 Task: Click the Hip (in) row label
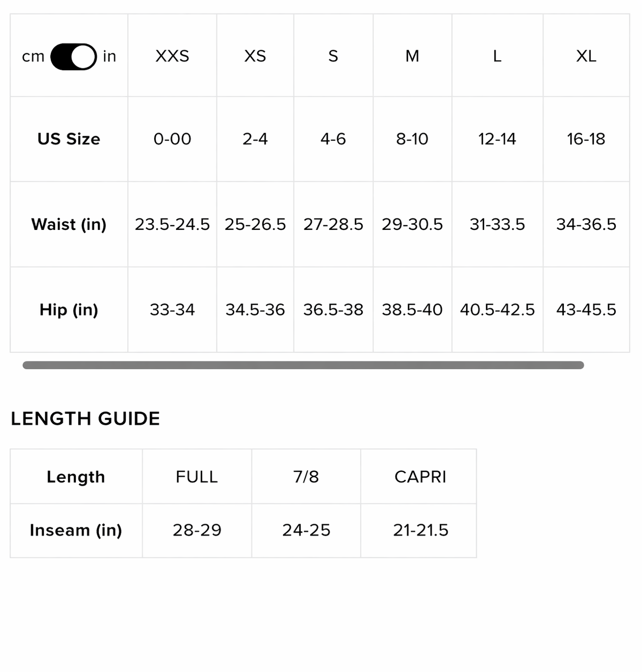(x=69, y=310)
